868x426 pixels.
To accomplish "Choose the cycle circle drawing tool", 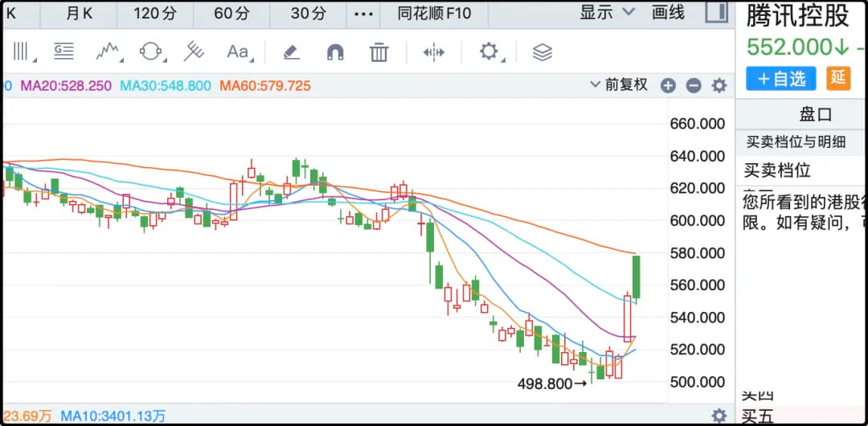I will (x=151, y=52).
